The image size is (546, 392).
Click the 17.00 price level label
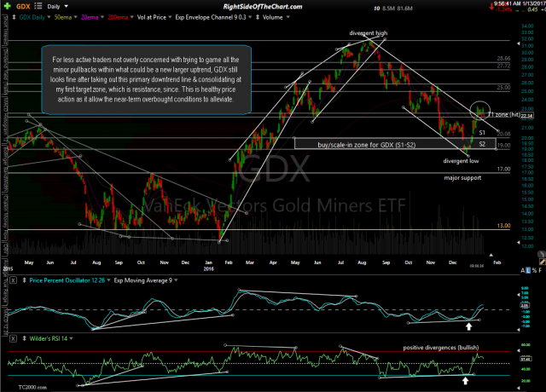point(503,169)
